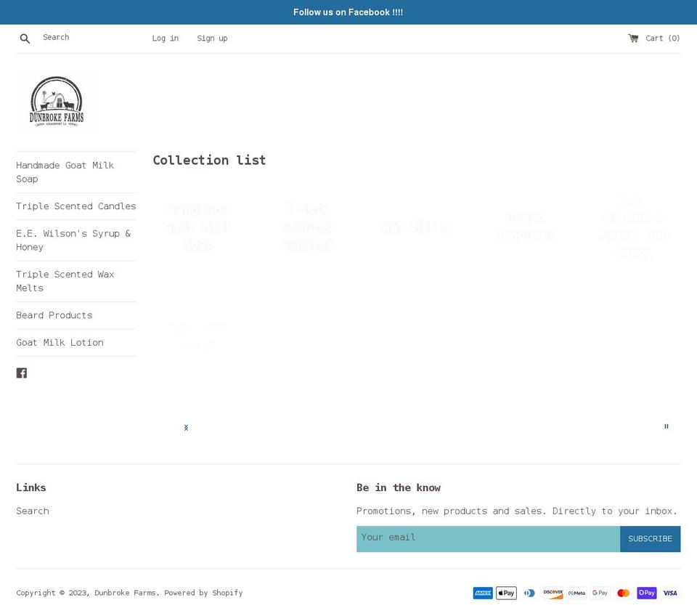Click the Dunbroke Farms logo
Image resolution: width=697 pixels, height=616 pixels.
57,101
